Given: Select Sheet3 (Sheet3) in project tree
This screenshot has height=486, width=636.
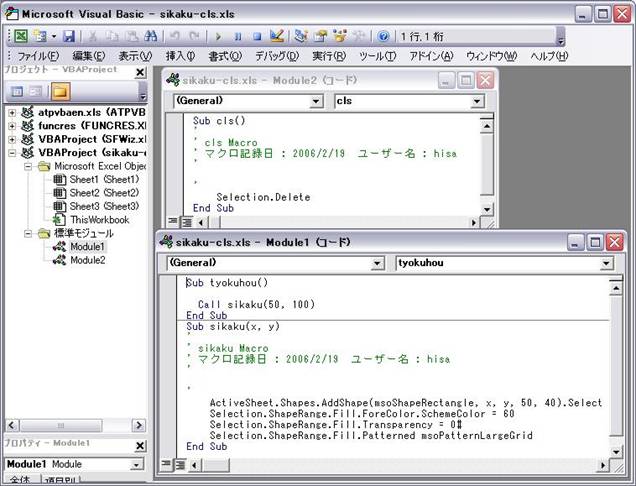Looking at the screenshot, I should tap(104, 206).
